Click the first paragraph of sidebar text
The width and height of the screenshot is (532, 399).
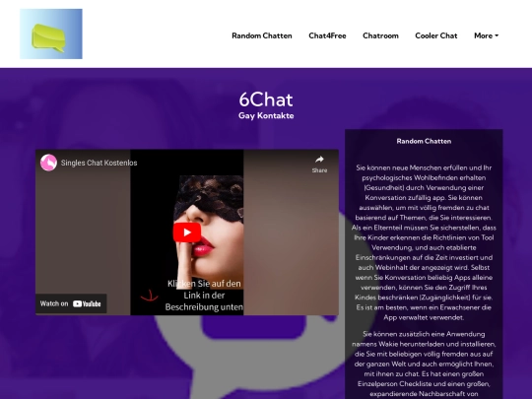[424, 242]
